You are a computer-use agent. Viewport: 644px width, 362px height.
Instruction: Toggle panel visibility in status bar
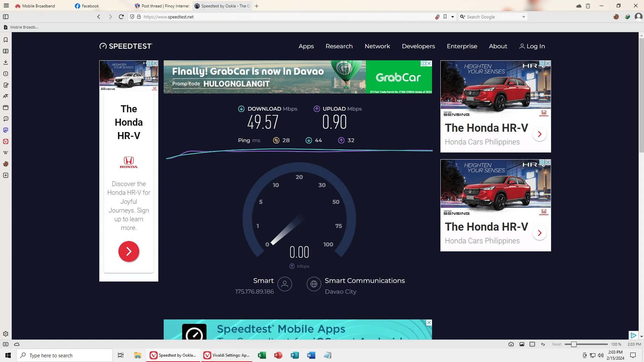tap(6, 344)
